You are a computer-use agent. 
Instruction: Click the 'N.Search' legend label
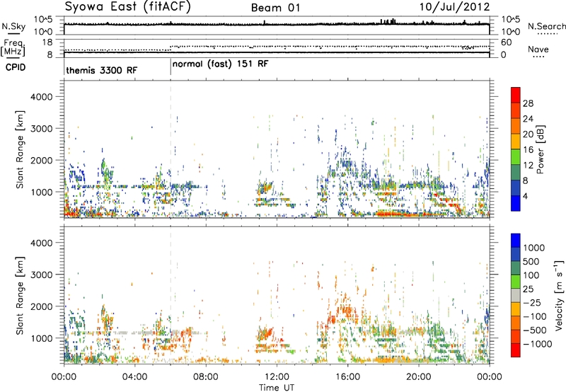pyautogui.click(x=546, y=26)
